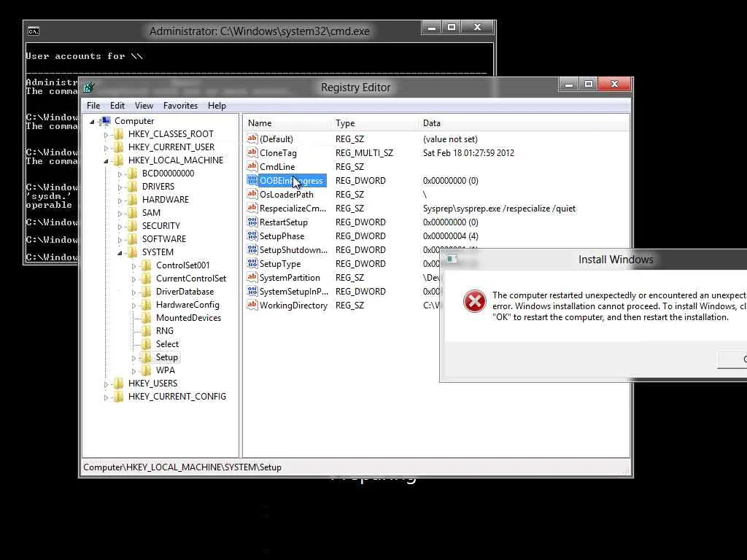The height and width of the screenshot is (560, 747).
Task: Open the File menu in Registry Editor
Action: click(93, 106)
